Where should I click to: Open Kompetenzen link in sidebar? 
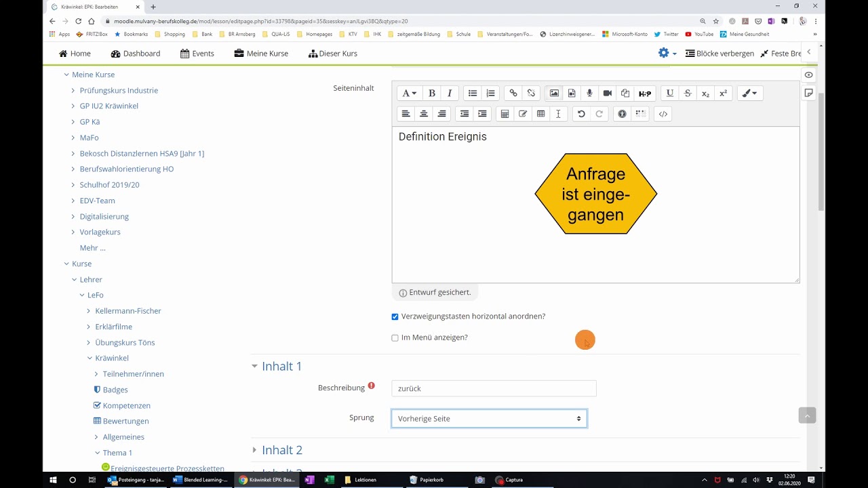(x=126, y=405)
